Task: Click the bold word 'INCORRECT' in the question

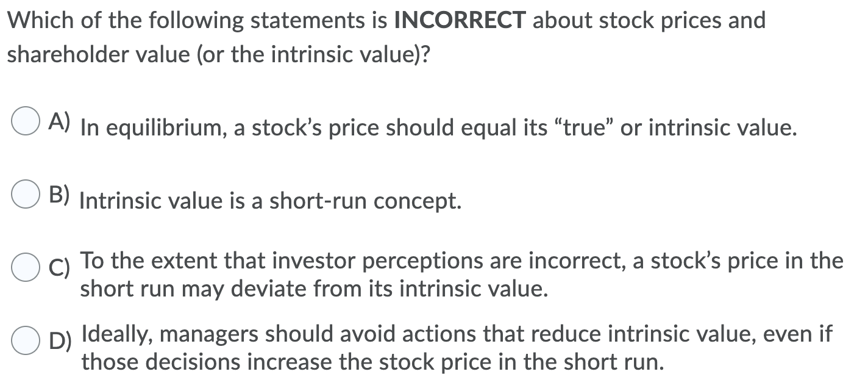Action: (x=457, y=20)
